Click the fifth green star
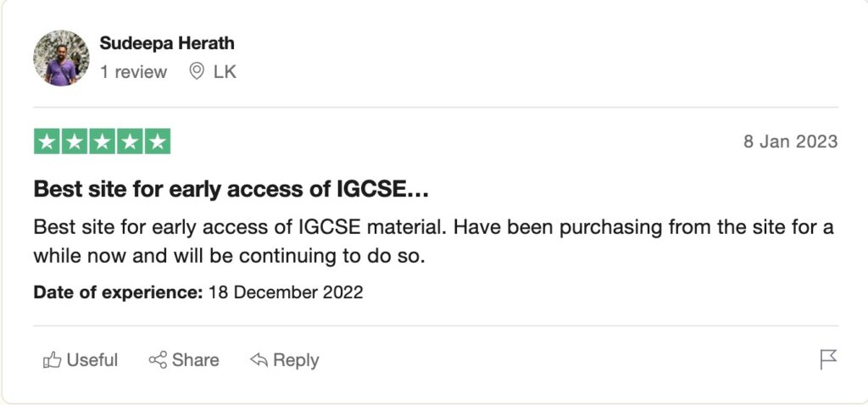 (157, 141)
